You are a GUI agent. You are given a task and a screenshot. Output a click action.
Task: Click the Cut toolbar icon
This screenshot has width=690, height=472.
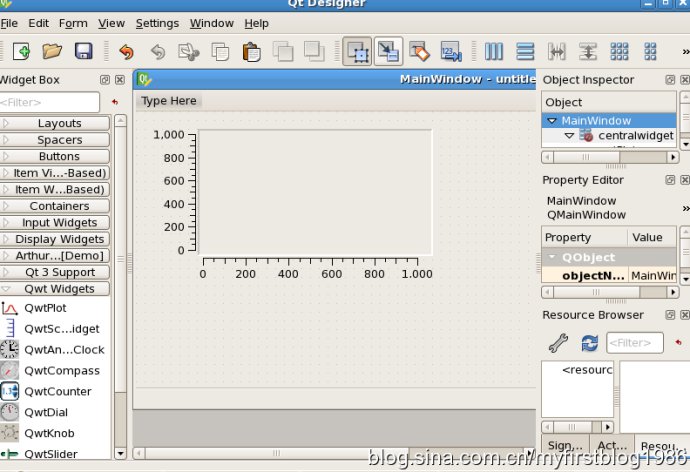[x=189, y=52]
